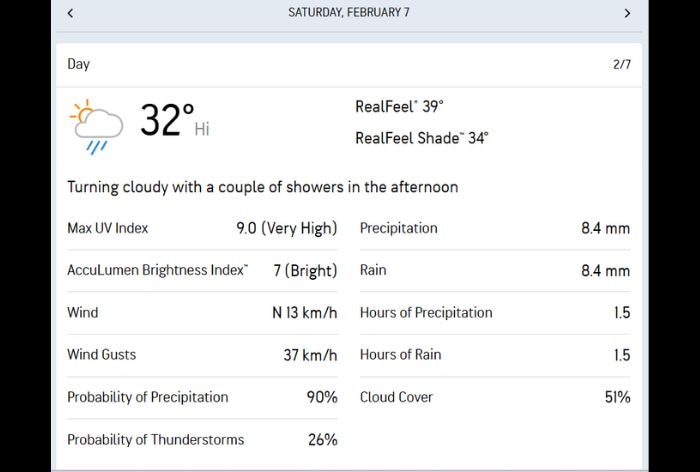Select the Wind Gusts row
This screenshot has height=472, width=700.
[x=202, y=355]
